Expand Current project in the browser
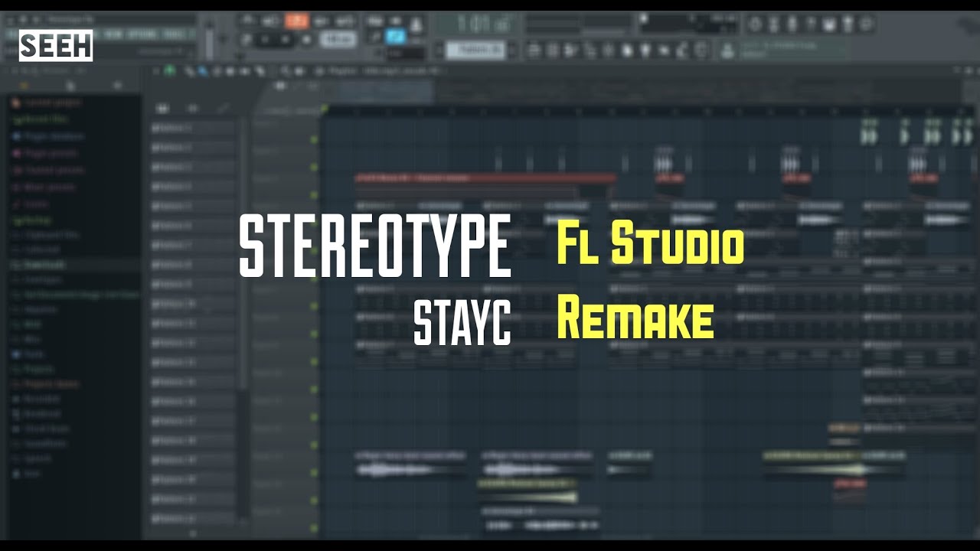 tap(46, 103)
